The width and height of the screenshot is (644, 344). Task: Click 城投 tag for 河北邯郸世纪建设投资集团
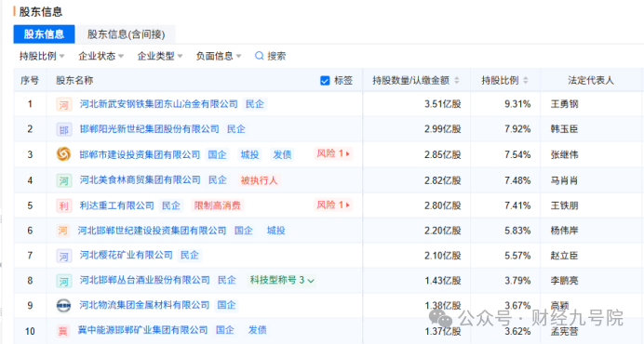[x=276, y=231]
